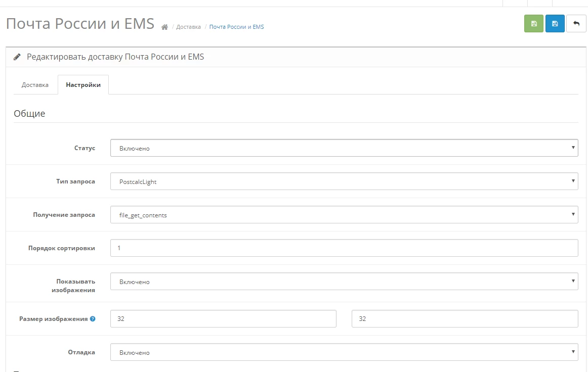Screen dimensions: 588x372
Task: Click the first Размер изображения field
Action: click(x=223, y=319)
